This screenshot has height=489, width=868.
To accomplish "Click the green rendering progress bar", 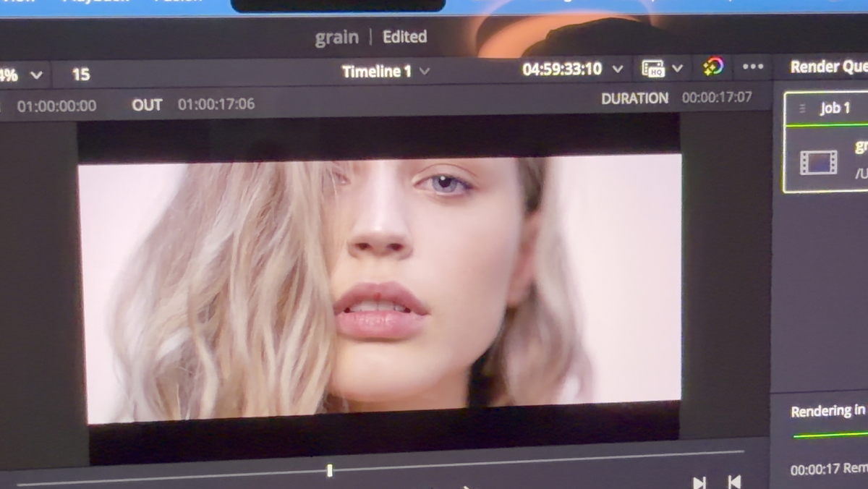I will click(830, 435).
